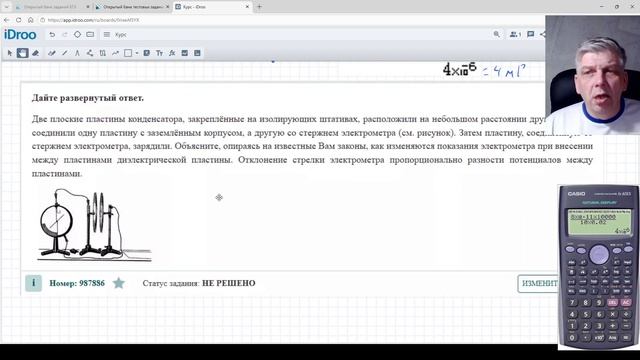Click the status text 'НЕ РЕШЕНО'
Viewport: 640px width, 360px height.
(229, 283)
